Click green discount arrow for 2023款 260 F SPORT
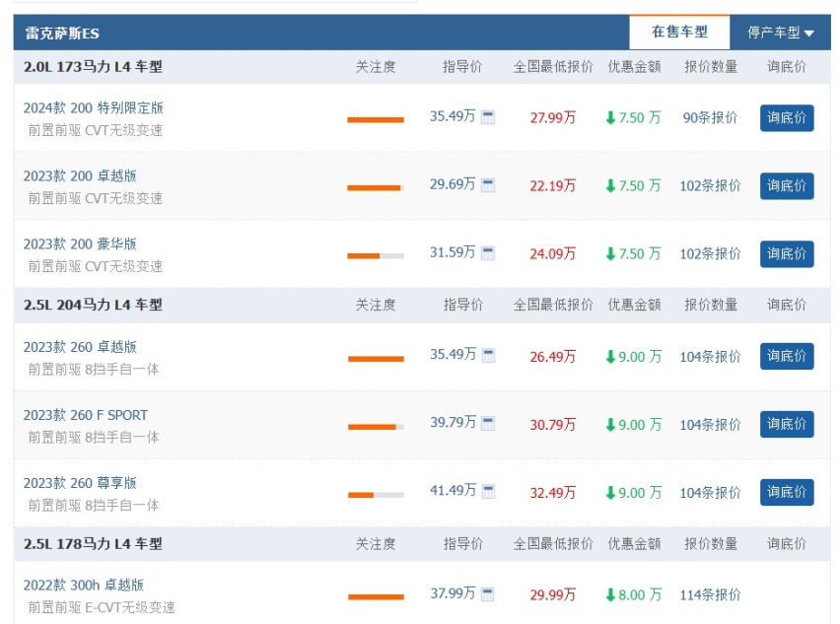Viewport: 840px width, 624px height. (610, 425)
